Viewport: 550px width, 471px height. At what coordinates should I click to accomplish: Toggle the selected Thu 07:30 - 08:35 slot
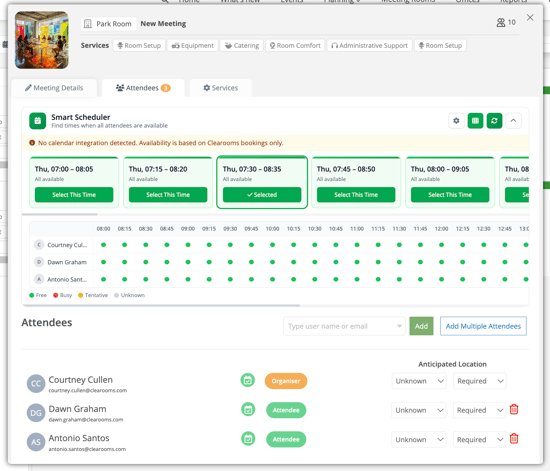tap(262, 195)
